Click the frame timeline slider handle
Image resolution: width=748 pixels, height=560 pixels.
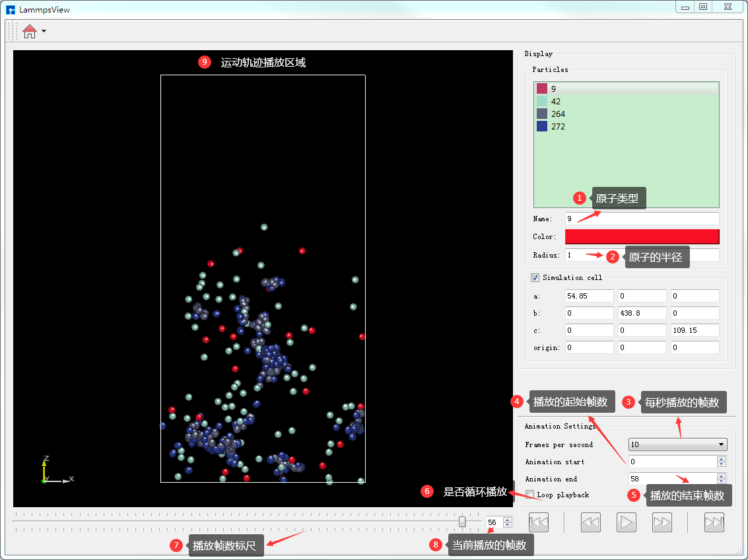coord(462,522)
